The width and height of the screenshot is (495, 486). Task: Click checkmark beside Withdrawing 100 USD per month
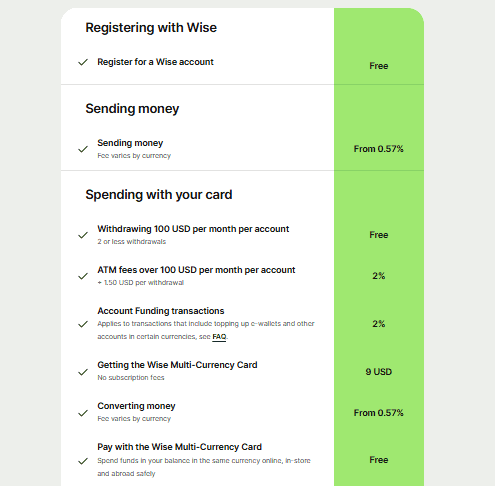[83, 235]
